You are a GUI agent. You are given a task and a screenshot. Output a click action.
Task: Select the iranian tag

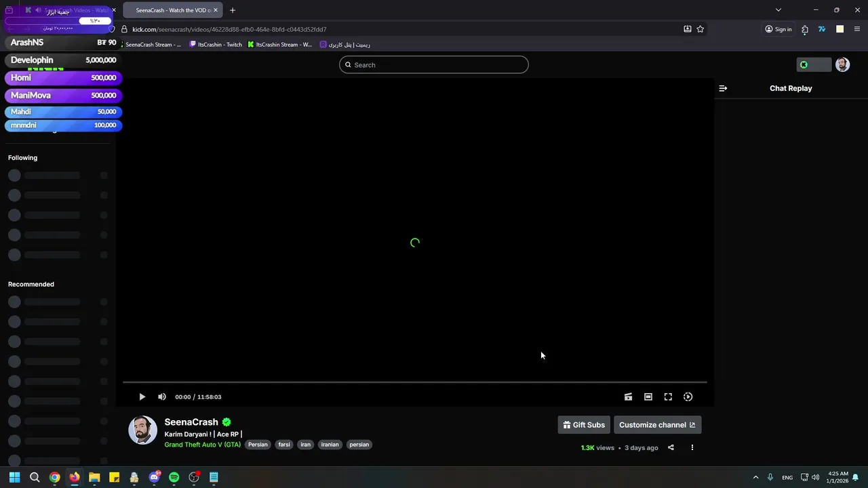[x=330, y=445]
